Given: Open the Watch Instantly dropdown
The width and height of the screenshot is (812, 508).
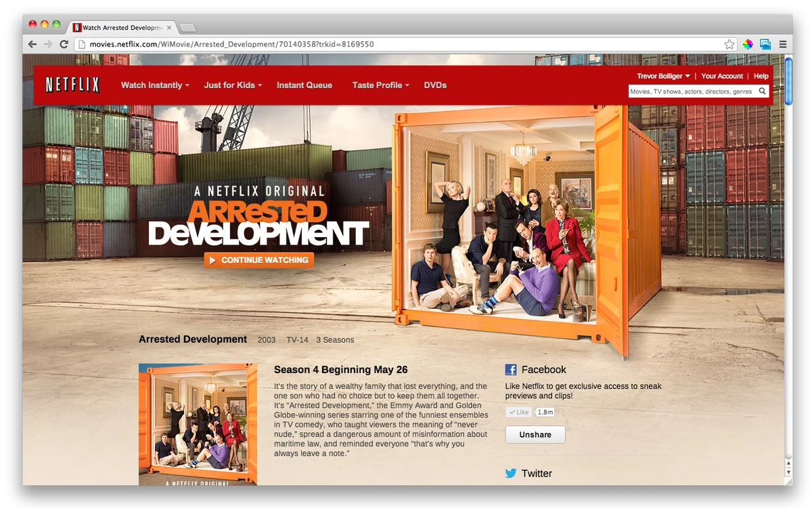Looking at the screenshot, I should pos(154,85).
